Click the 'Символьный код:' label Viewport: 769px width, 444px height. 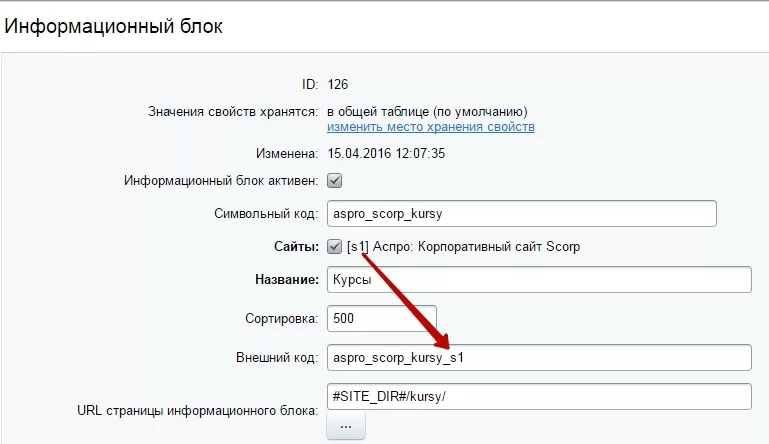pos(266,214)
